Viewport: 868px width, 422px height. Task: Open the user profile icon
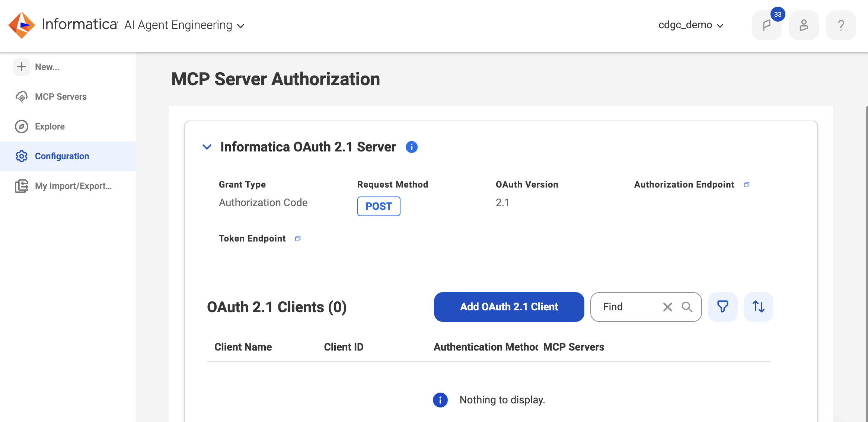(804, 25)
